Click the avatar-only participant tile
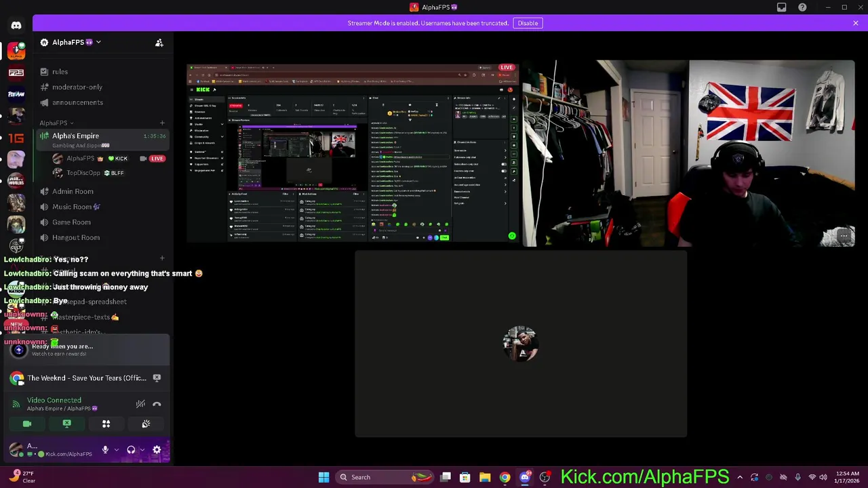This screenshot has height=488, width=868. coord(521,344)
